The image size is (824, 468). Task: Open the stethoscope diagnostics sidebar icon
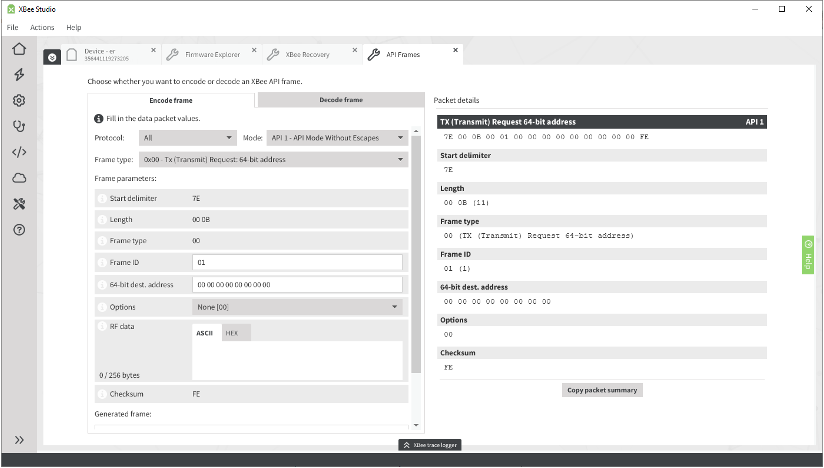19,126
